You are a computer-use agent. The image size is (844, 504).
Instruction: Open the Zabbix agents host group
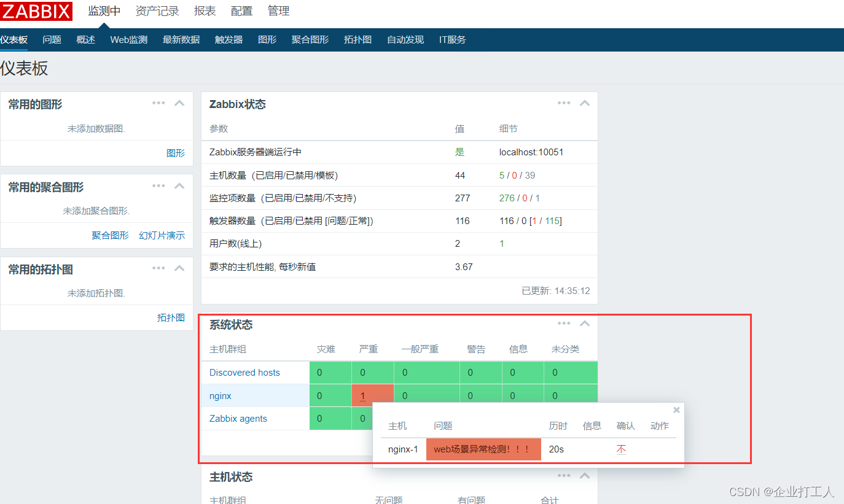click(x=238, y=419)
